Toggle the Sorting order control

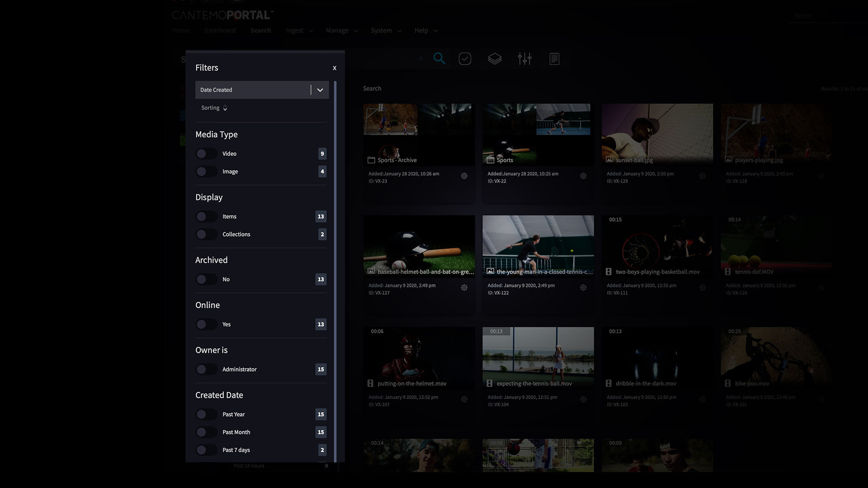[x=214, y=108]
